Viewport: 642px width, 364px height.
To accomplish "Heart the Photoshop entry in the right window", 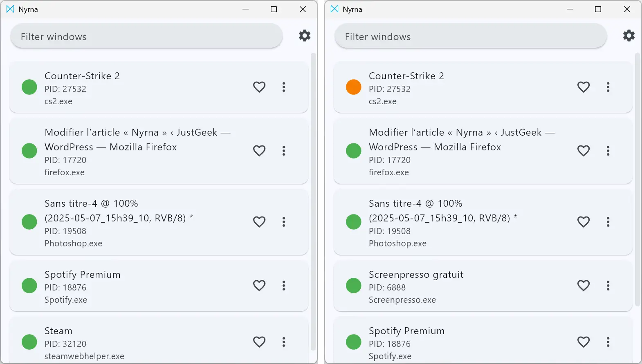I will pos(584,222).
